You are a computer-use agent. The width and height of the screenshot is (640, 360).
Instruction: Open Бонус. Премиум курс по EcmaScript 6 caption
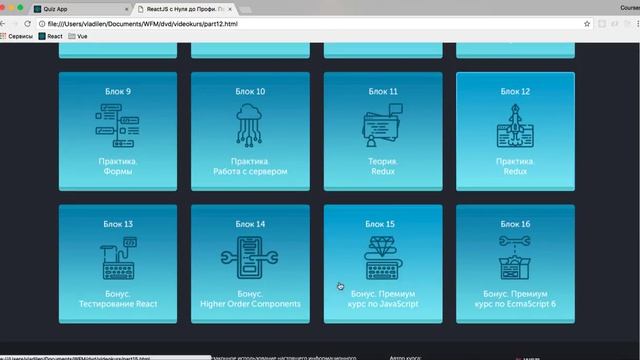click(x=515, y=299)
